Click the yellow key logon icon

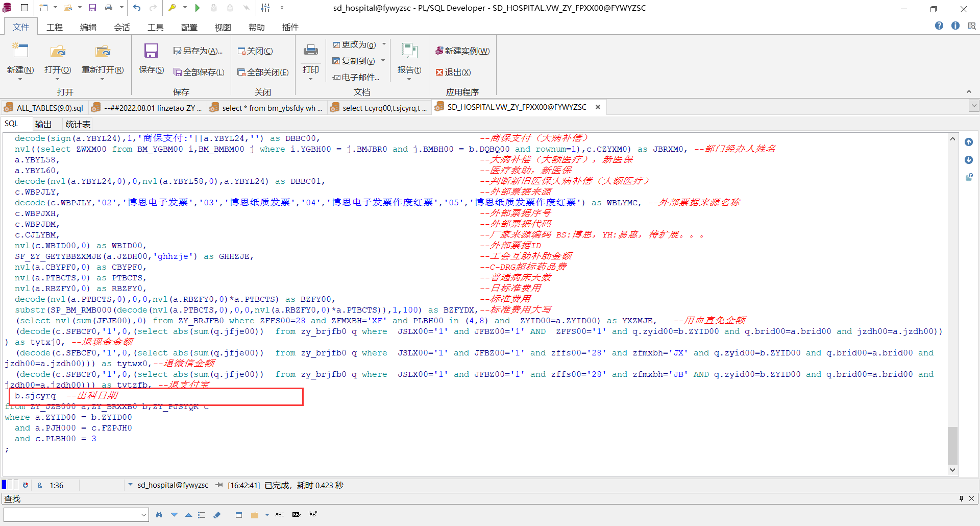(173, 8)
